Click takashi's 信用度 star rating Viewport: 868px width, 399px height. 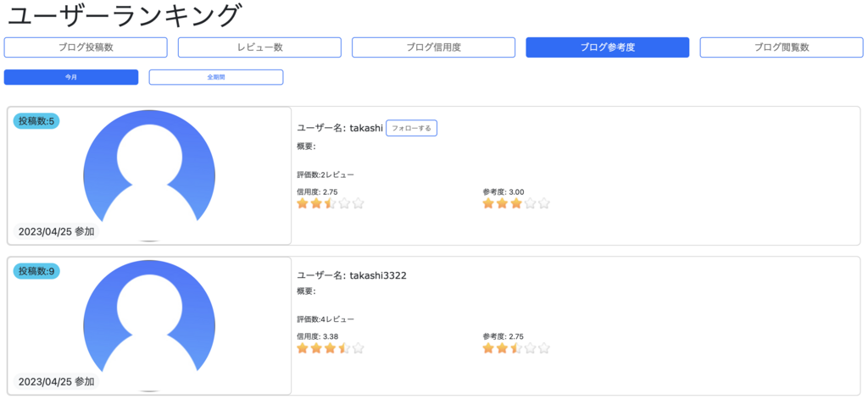point(330,203)
